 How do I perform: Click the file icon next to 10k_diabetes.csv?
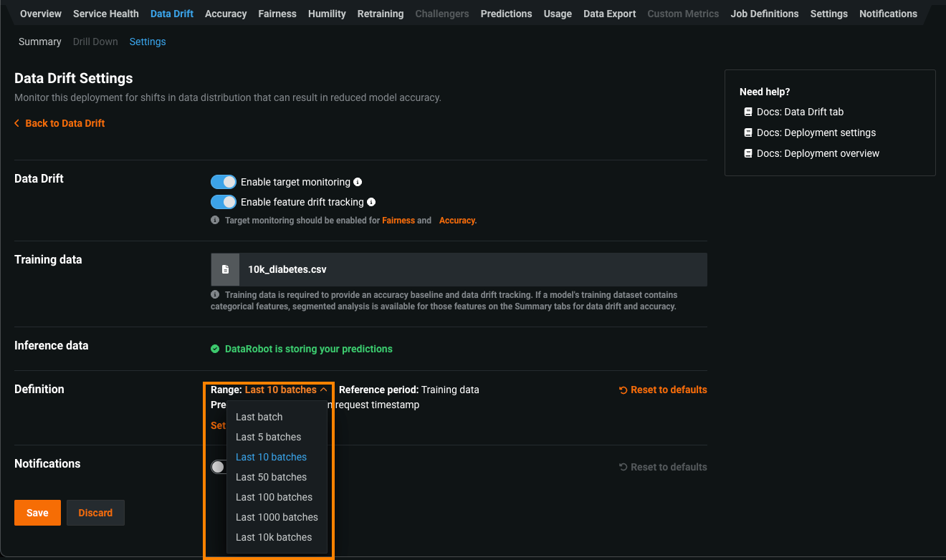pyautogui.click(x=225, y=269)
